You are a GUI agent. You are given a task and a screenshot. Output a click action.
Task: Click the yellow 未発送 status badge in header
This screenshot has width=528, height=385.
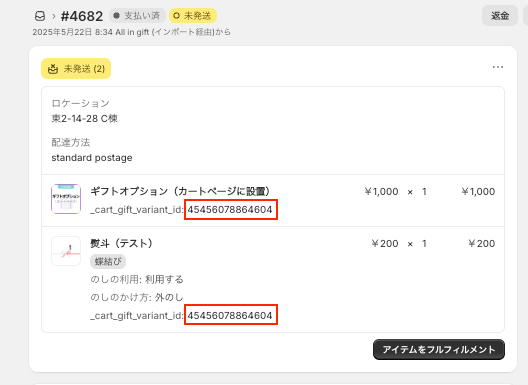pos(193,15)
